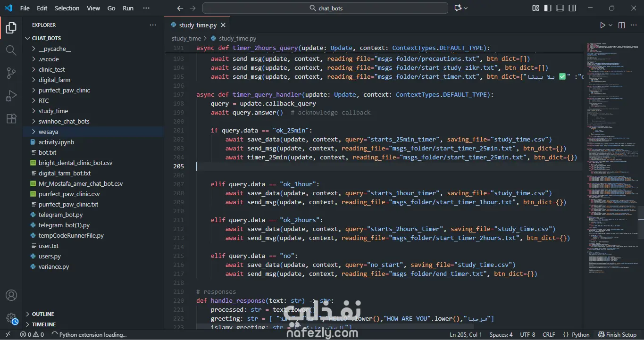Open the Customize Layout icon
The width and height of the screenshot is (644, 340).
pyautogui.click(x=536, y=8)
